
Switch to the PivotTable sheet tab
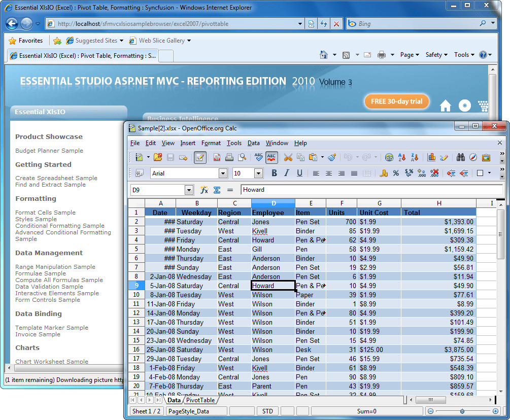click(x=200, y=400)
